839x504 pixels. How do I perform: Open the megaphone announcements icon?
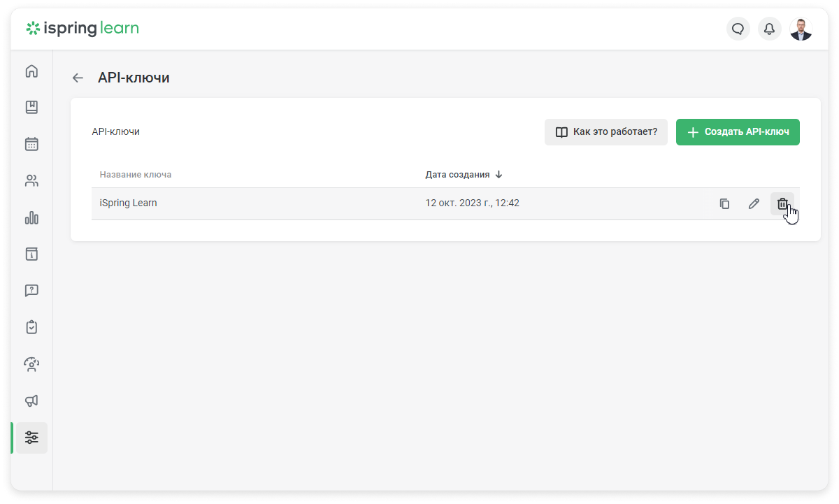pyautogui.click(x=31, y=401)
